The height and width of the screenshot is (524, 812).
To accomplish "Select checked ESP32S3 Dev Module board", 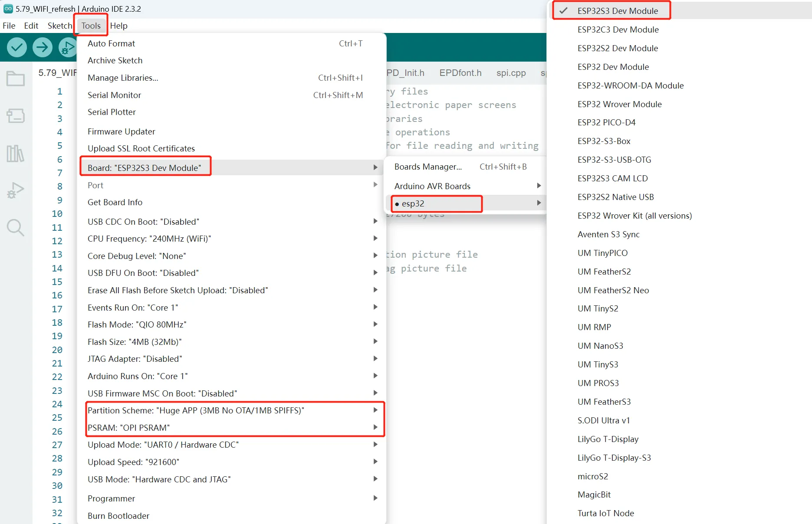I will 679,11.
